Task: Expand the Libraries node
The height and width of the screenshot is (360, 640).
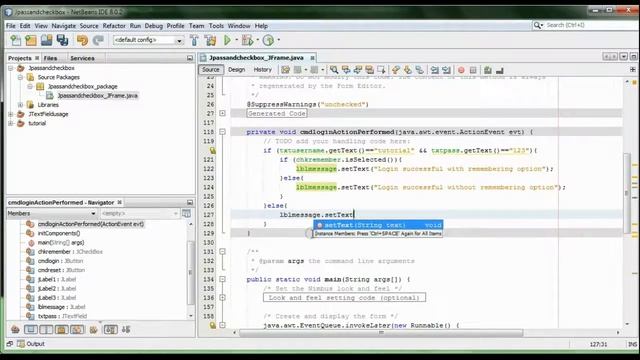Action: click(20, 105)
